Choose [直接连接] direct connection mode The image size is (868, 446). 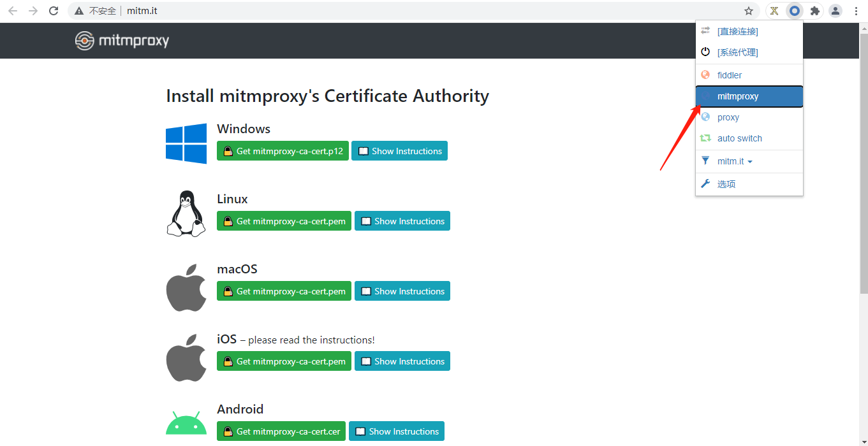pyautogui.click(x=737, y=31)
